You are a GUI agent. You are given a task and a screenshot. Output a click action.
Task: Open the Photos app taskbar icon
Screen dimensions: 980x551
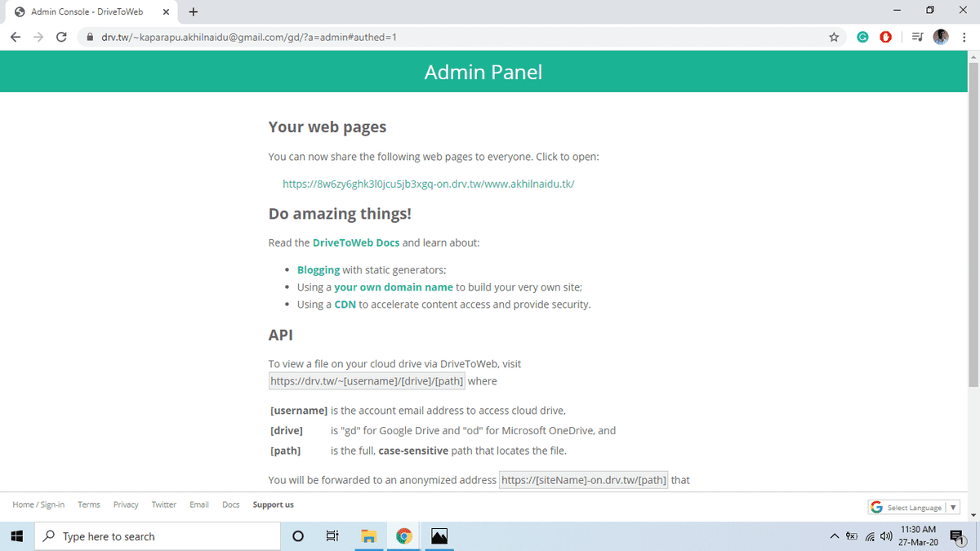coord(439,536)
